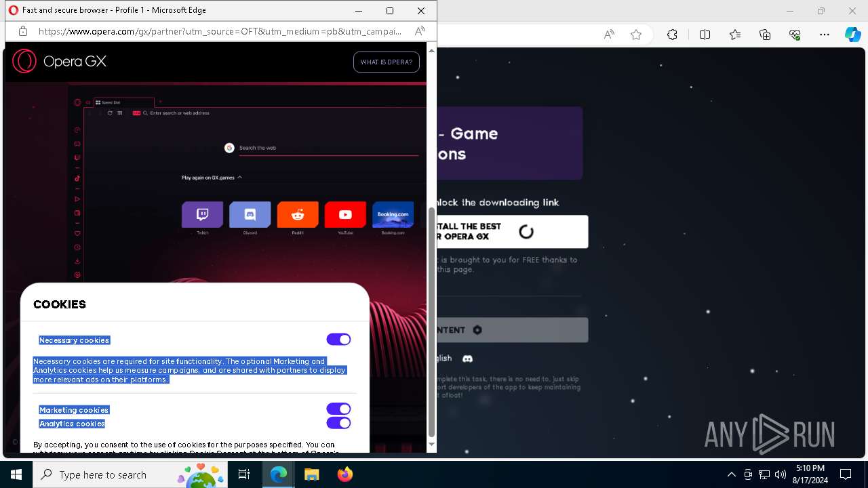The height and width of the screenshot is (488, 868).
Task: Click the Discord icon on the background page
Action: (x=467, y=359)
